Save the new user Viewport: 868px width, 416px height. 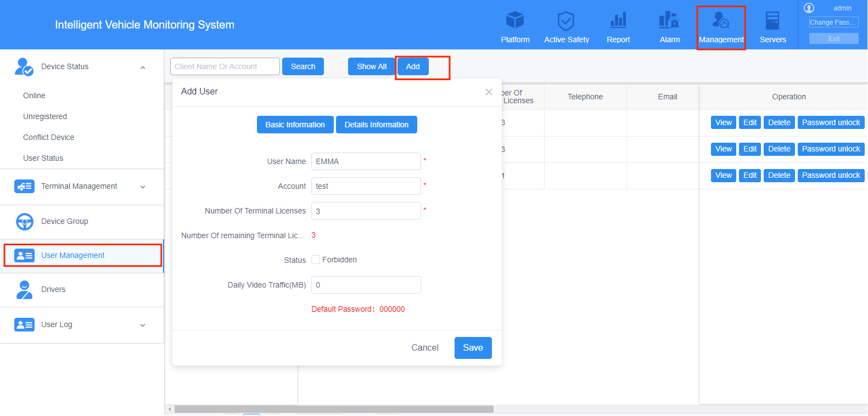(x=473, y=348)
